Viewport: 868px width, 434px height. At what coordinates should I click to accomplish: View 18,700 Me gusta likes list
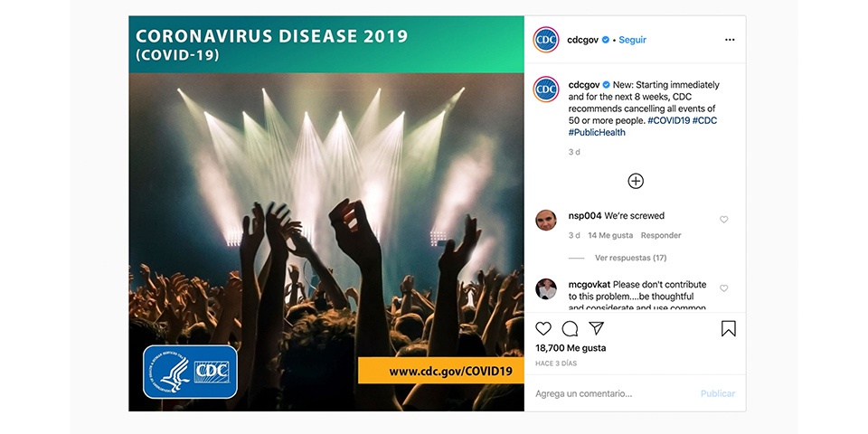point(571,348)
